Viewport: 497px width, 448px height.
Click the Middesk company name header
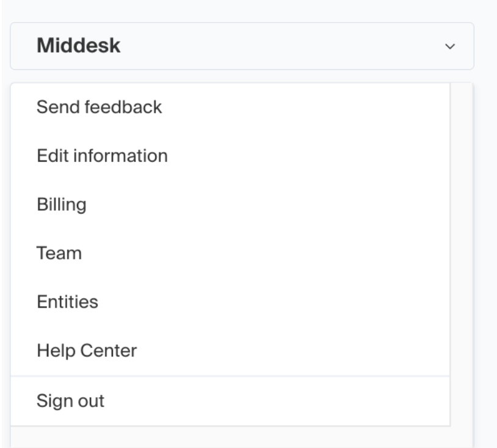tap(79, 46)
